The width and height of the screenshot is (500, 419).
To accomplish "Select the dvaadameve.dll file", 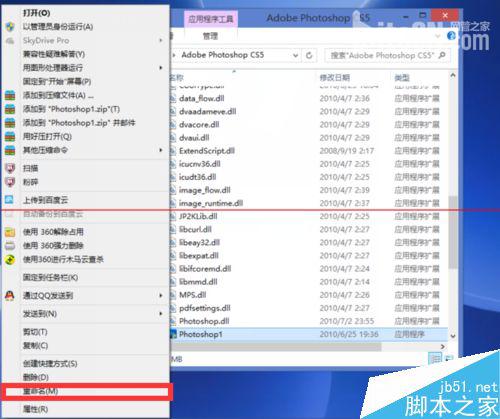I will 207,112.
